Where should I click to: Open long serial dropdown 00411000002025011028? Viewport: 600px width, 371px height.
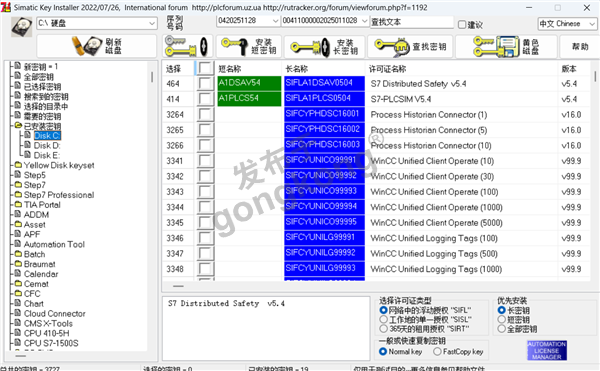click(x=325, y=21)
